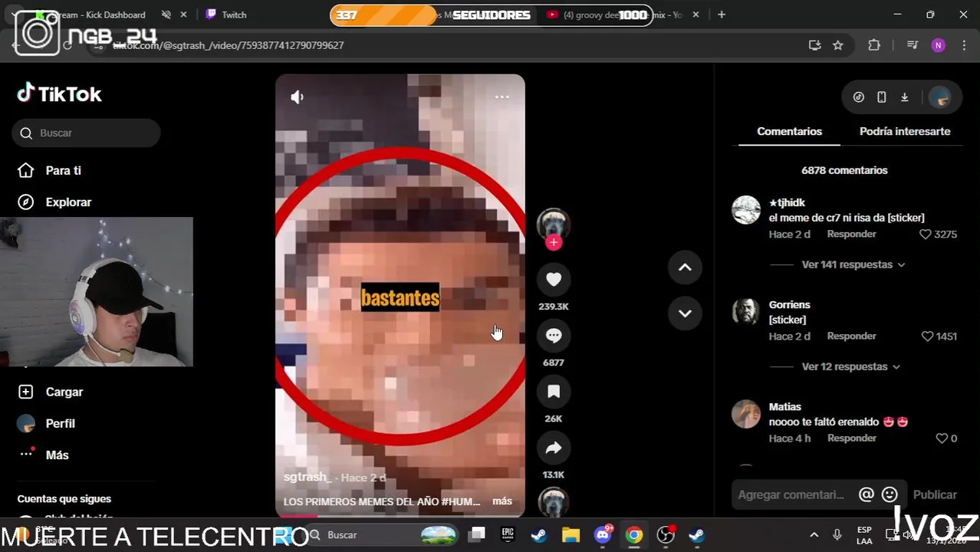This screenshot has width=980, height=552.
Task: Seek using the video progress bar
Action: pos(400,516)
